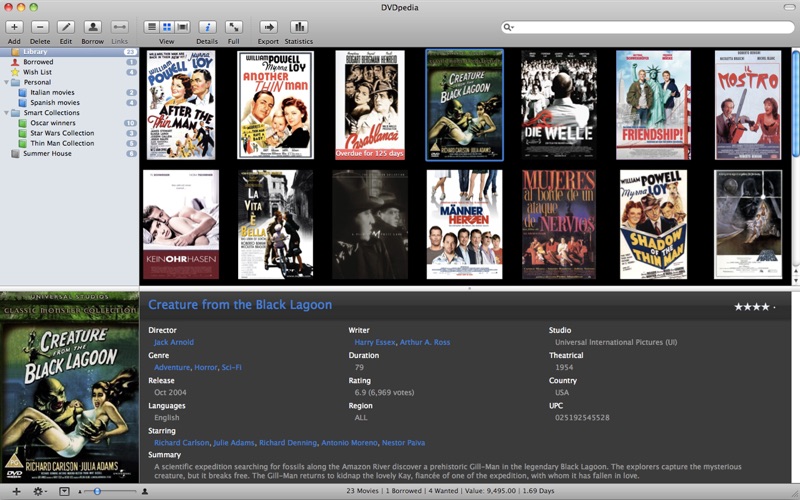Screen dimensions: 800x500
Task: Open the Export tool
Action: pos(268,27)
